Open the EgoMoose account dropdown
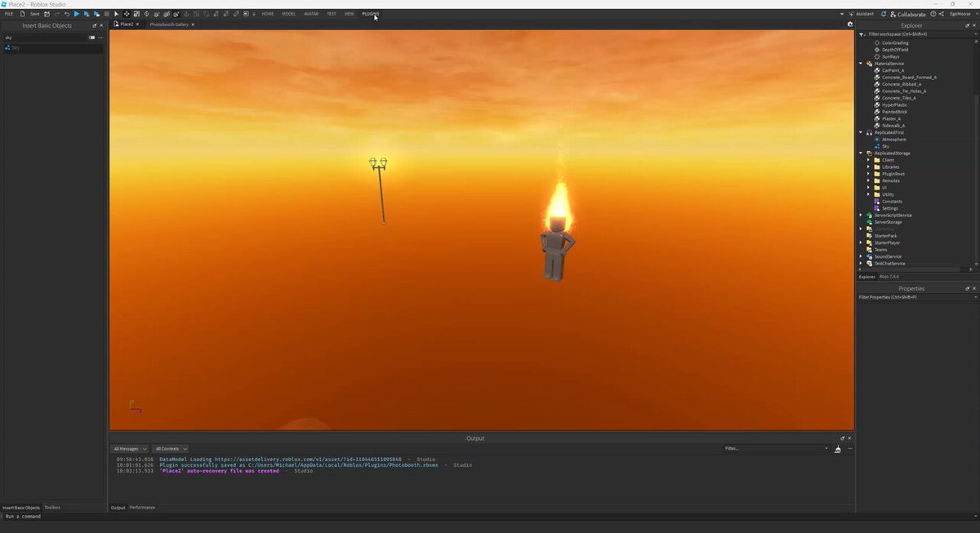The image size is (980, 533). pos(960,14)
